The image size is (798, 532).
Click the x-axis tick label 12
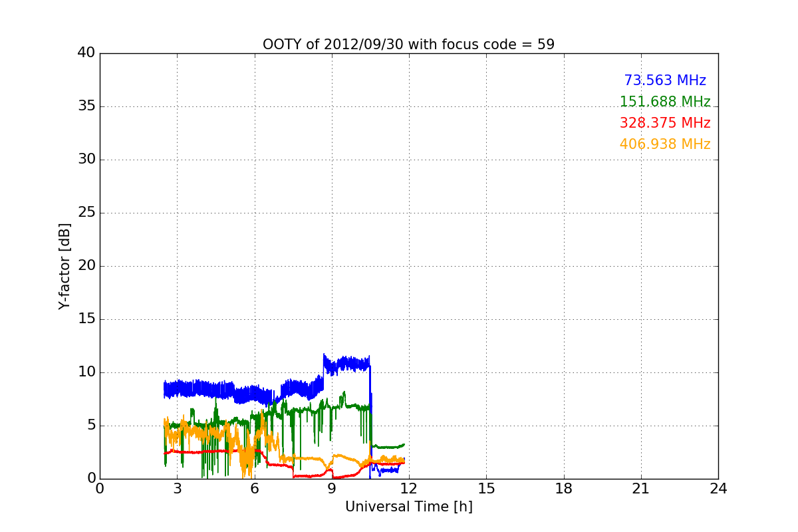click(409, 489)
